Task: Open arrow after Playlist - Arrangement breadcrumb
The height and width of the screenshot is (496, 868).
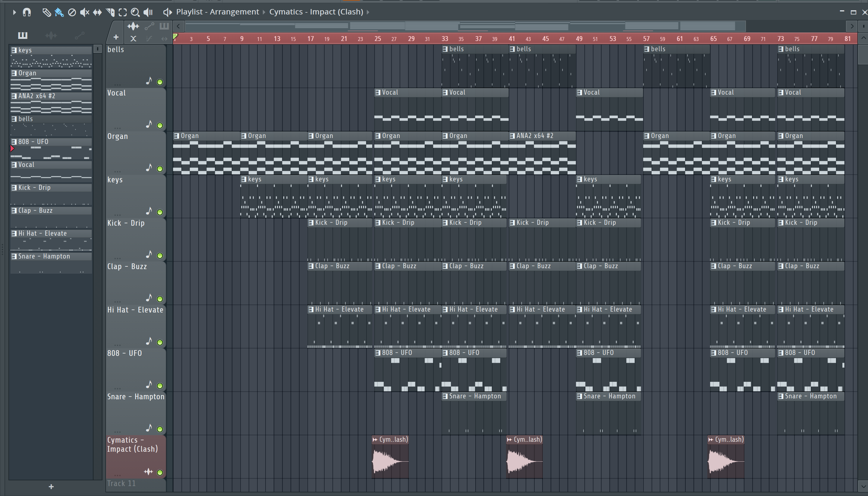Action: [x=264, y=12]
